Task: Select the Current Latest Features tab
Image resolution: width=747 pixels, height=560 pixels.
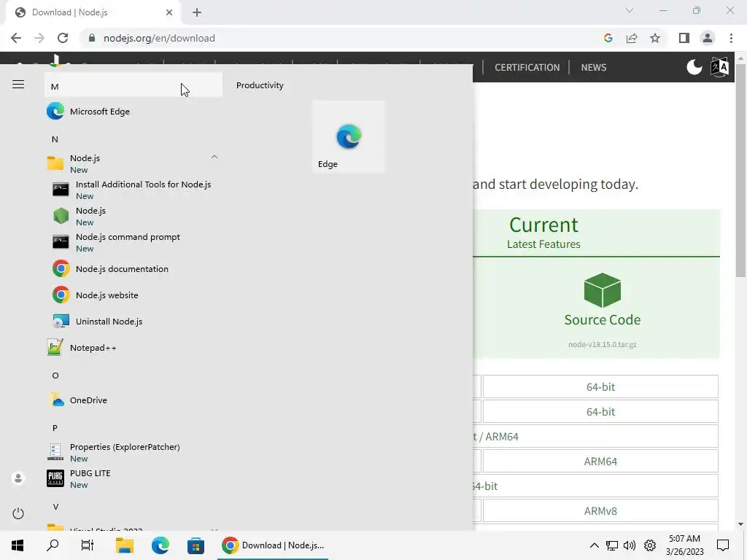Action: [x=543, y=233]
